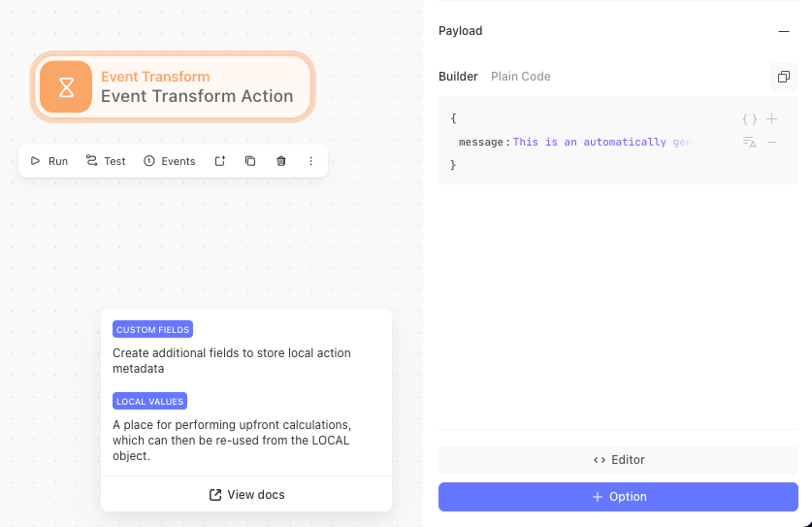Image resolution: width=812 pixels, height=527 pixels.
Task: Delete the action with trash icon
Action: pyautogui.click(x=281, y=161)
